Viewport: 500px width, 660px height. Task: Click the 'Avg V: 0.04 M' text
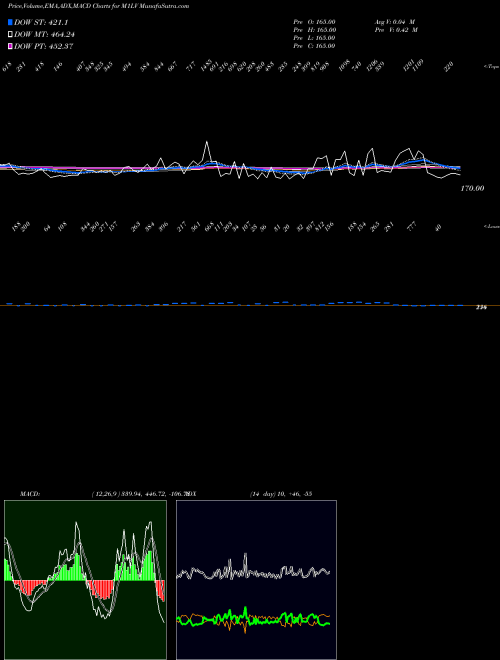tap(395, 21)
